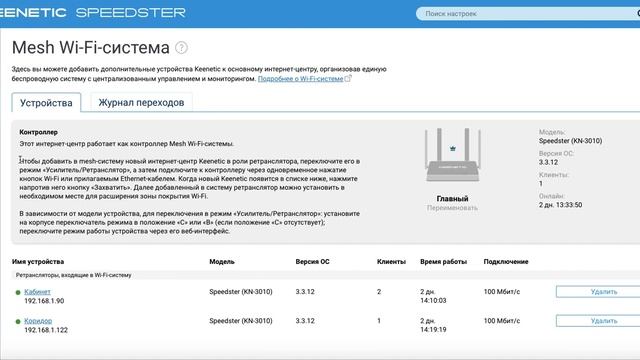
Task: Open the Журнал переходов tab
Action: (141, 102)
